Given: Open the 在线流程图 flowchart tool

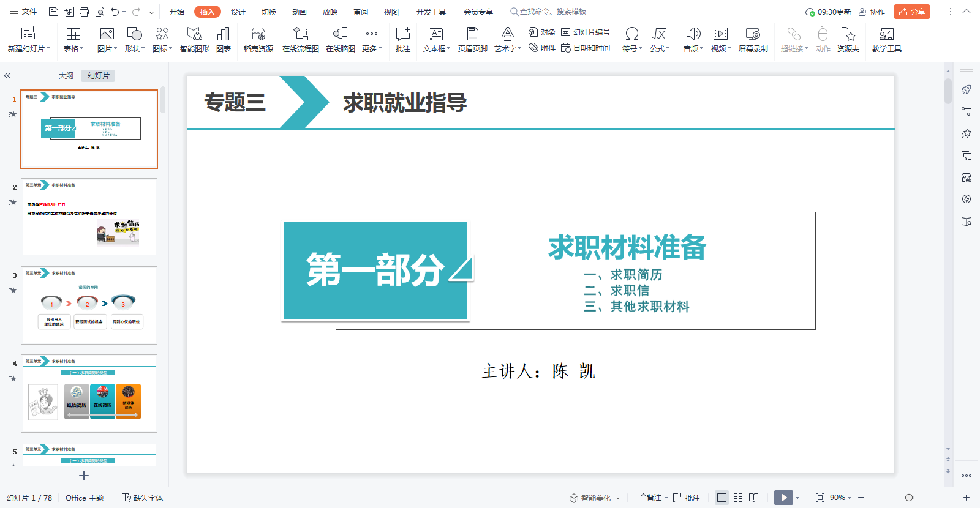Looking at the screenshot, I should click(300, 34).
